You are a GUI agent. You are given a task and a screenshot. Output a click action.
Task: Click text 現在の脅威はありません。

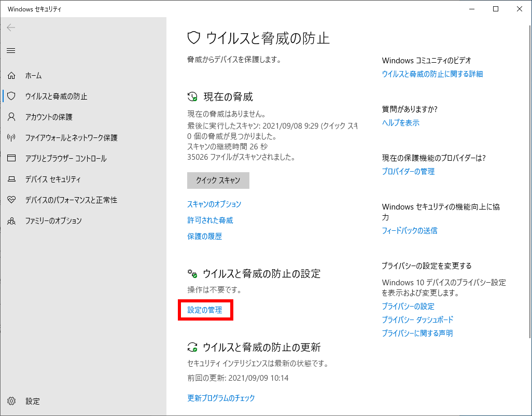(x=227, y=114)
